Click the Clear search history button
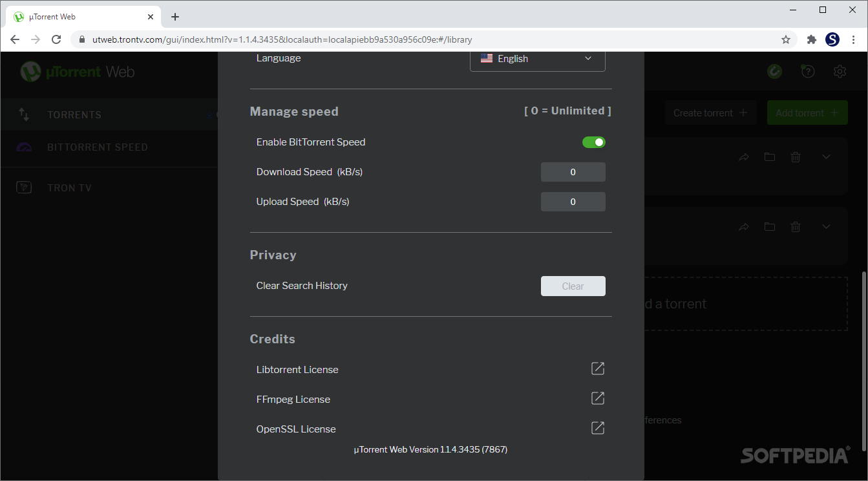This screenshot has height=481, width=868. click(573, 286)
